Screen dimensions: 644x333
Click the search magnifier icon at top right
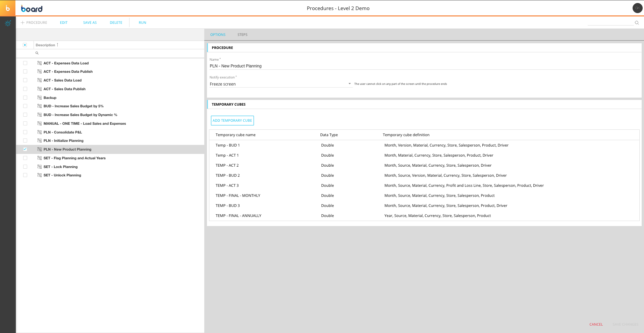coord(637,23)
